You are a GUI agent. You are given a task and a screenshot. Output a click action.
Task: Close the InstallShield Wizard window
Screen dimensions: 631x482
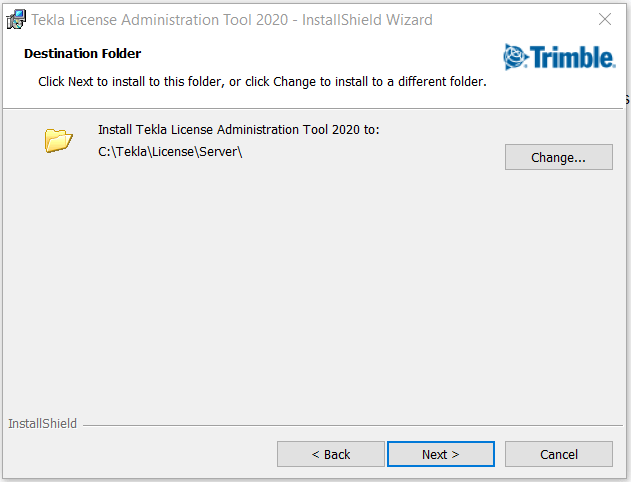pos(604,19)
